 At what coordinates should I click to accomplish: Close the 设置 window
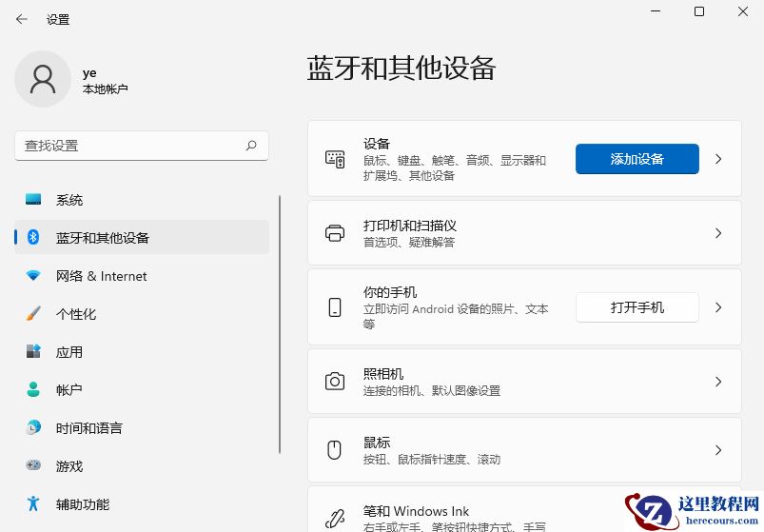pyautogui.click(x=743, y=11)
